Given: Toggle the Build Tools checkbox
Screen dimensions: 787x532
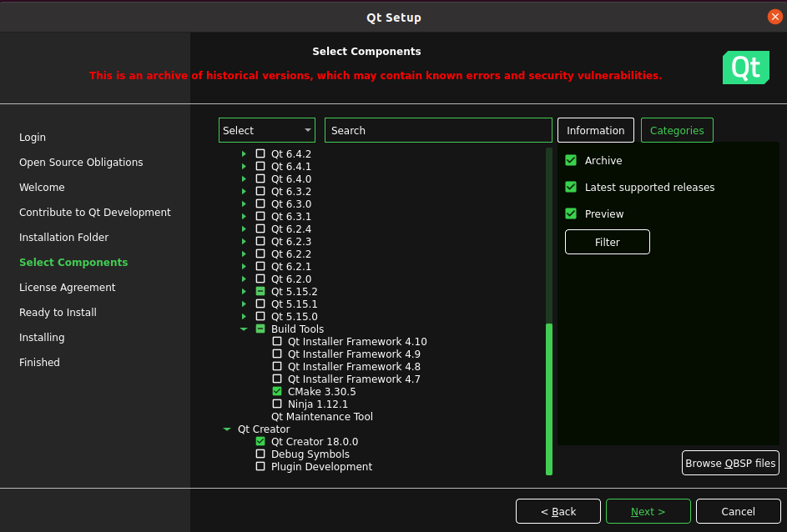Looking at the screenshot, I should tap(260, 329).
